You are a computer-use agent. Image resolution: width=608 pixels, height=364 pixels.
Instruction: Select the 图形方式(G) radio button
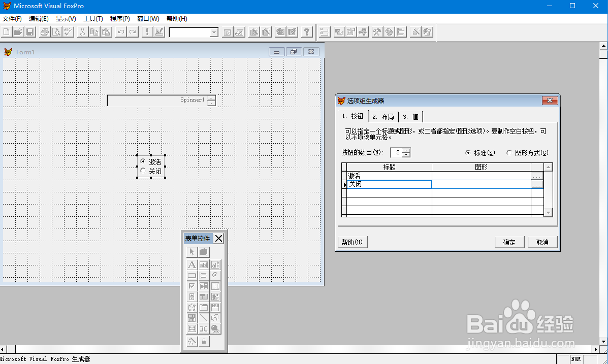(x=509, y=153)
